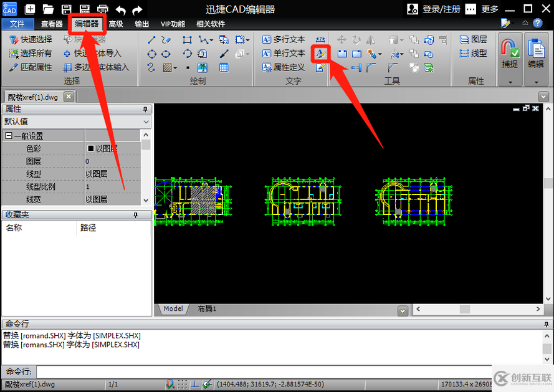This screenshot has height=392, width=554.
Task: Switch to the 高级 ribbon tab
Action: 116,24
